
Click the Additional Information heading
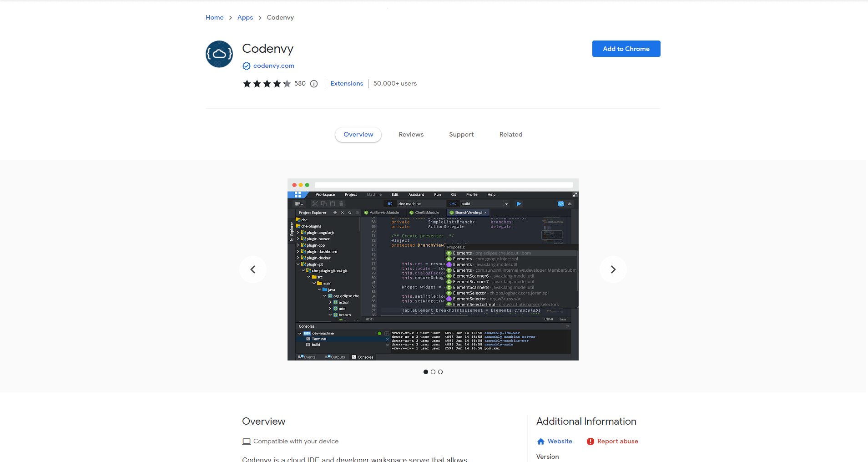586,421
